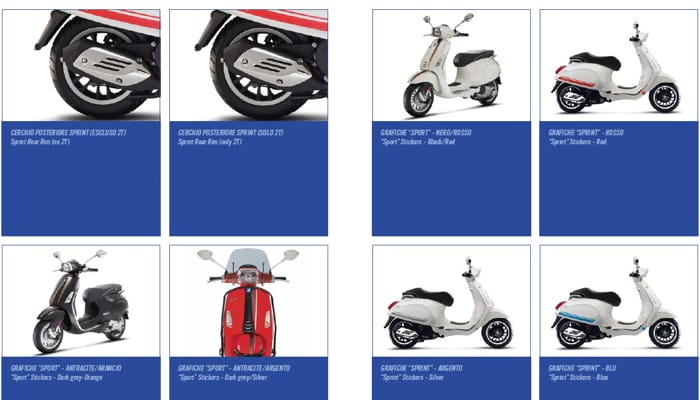Select the white scooter with black/red Sport stickers
Screen dimensions: 700x400
pos(451,65)
